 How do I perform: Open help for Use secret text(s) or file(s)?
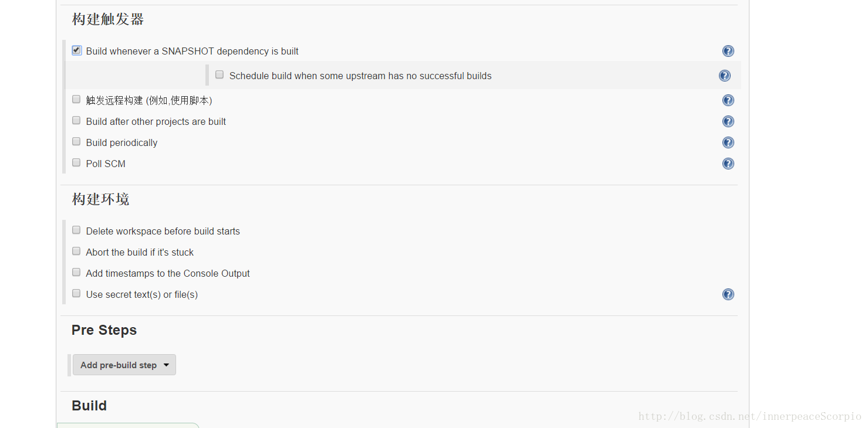[728, 294]
